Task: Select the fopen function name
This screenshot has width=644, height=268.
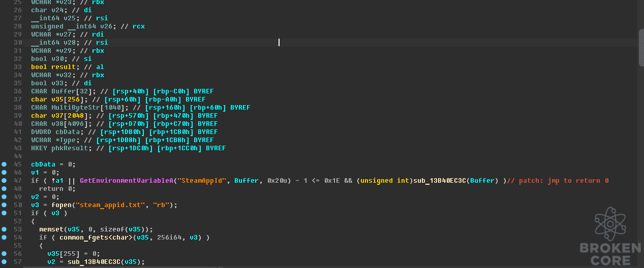Action: tap(62, 205)
